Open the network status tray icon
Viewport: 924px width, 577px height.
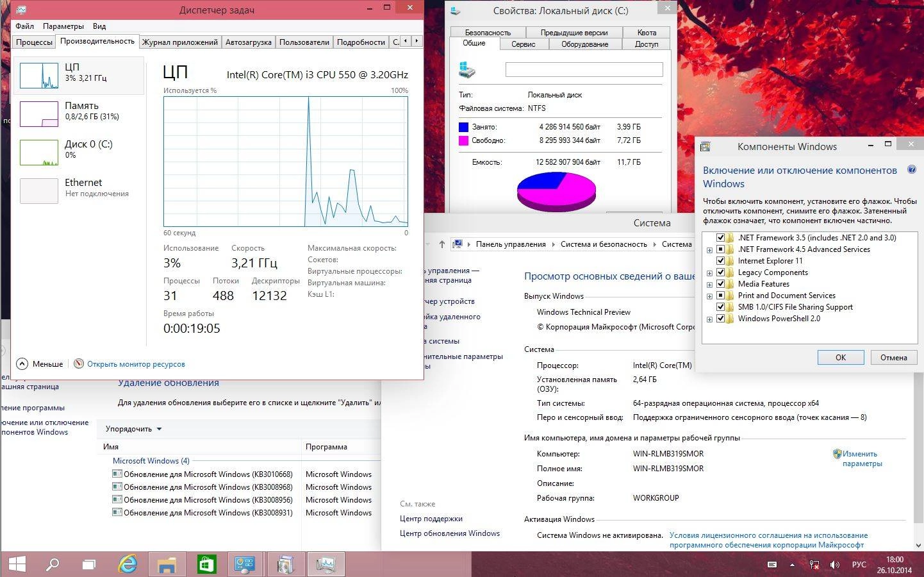click(814, 565)
